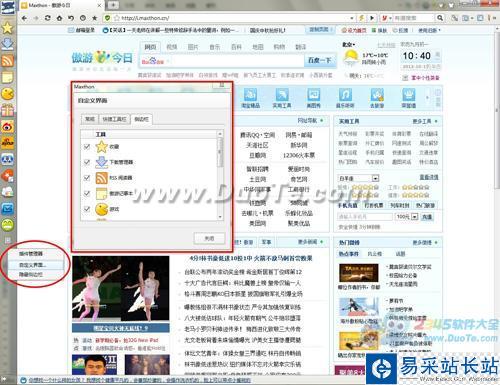Click the Close button in customize dialog
This screenshot has height=385, width=500.
point(209,238)
